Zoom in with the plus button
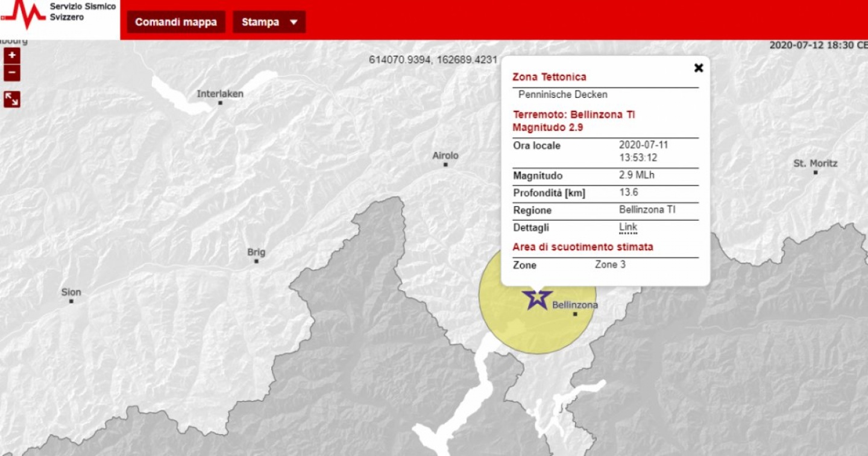 click(x=12, y=56)
